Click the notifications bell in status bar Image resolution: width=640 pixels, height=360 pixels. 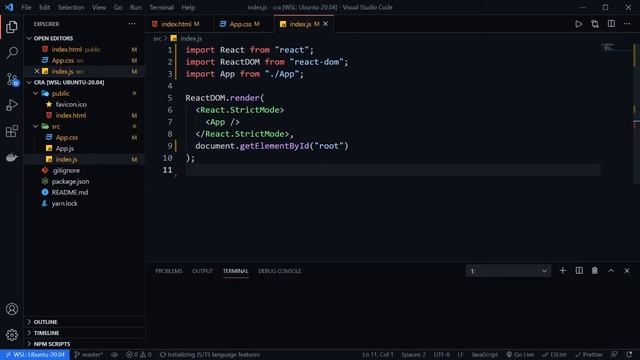click(629, 355)
